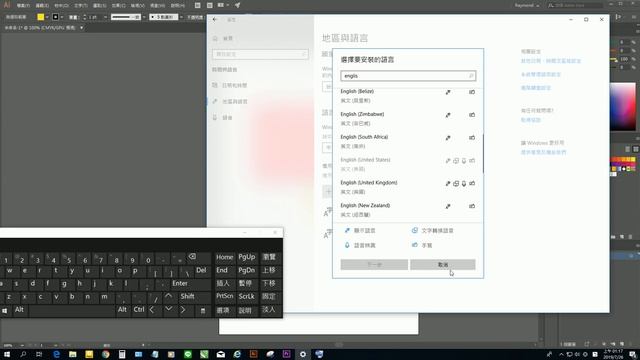Open the stroke swatch dropdown arrow
This screenshot has width=640, height=360.
(x=62, y=17)
